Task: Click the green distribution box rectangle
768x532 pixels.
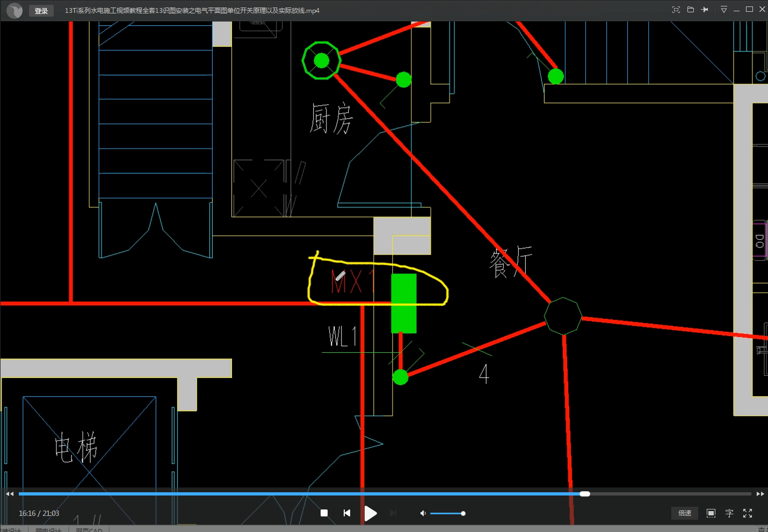Action: point(404,303)
